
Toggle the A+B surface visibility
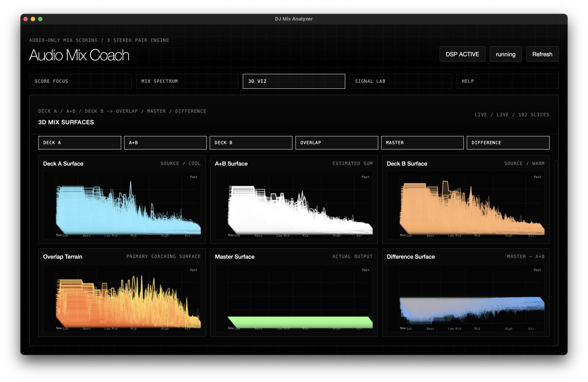click(165, 142)
